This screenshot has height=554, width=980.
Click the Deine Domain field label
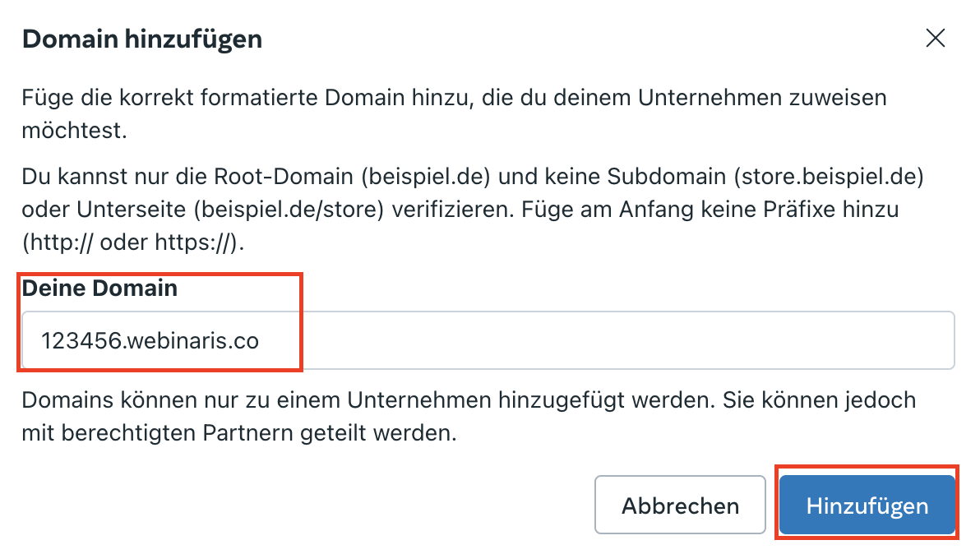click(x=100, y=288)
